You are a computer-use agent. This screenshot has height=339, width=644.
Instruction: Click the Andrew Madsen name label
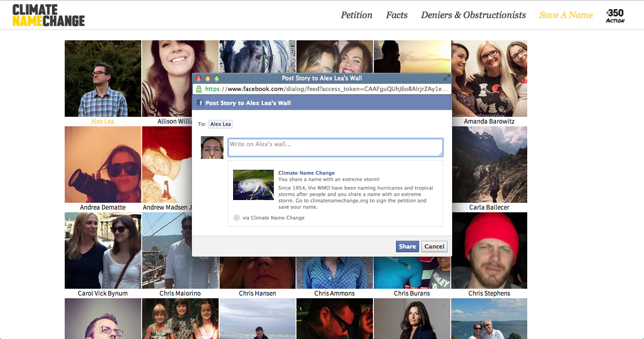pyautogui.click(x=167, y=208)
